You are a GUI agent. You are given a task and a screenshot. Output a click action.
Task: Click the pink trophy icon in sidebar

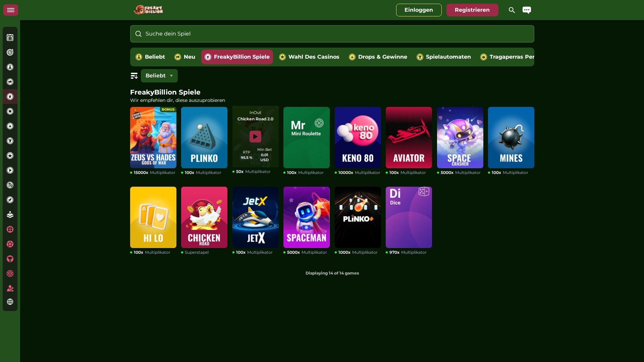(x=10, y=259)
